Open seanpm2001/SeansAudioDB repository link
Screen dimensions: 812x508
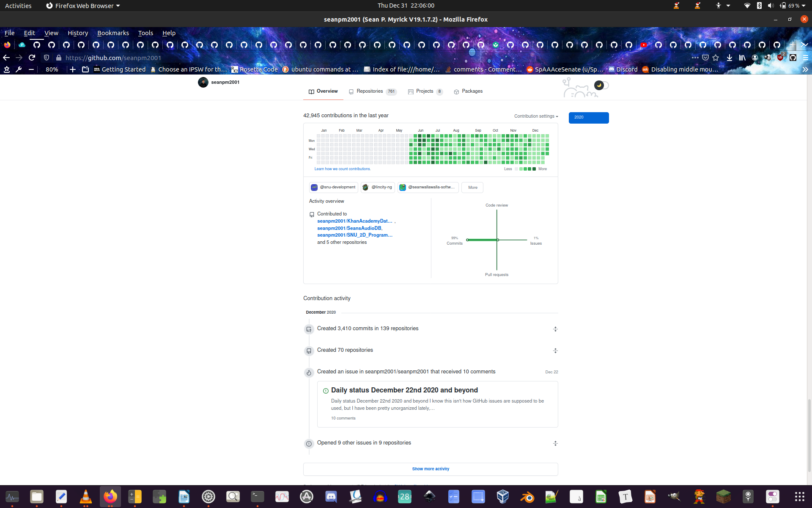click(x=349, y=228)
